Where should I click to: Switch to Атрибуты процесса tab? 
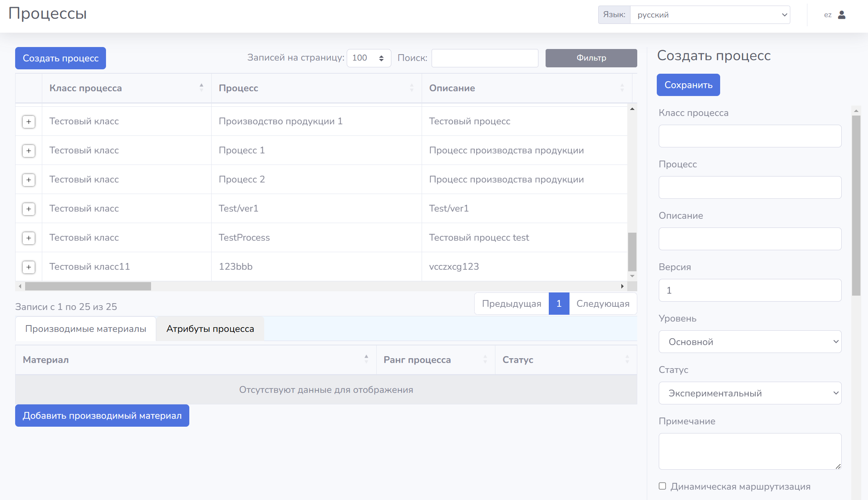[x=210, y=329]
